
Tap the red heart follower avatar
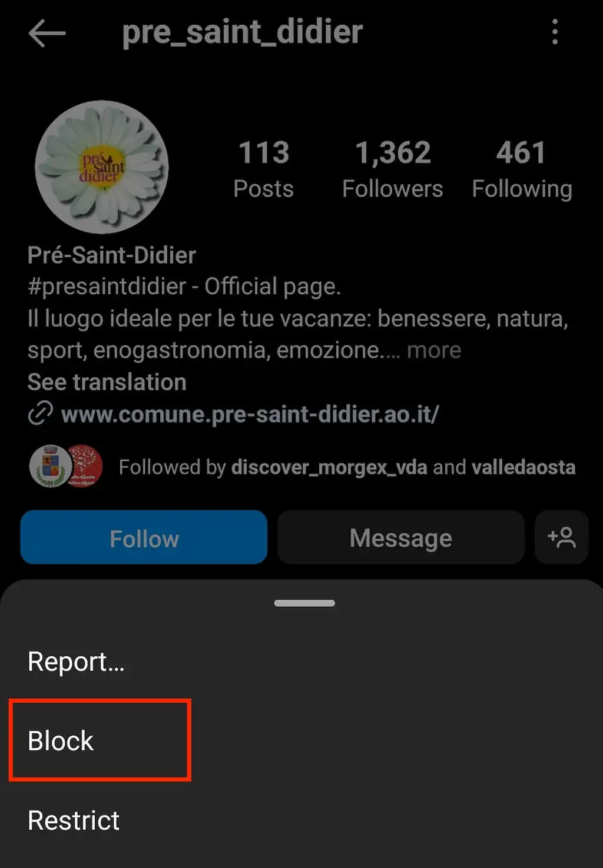click(84, 466)
